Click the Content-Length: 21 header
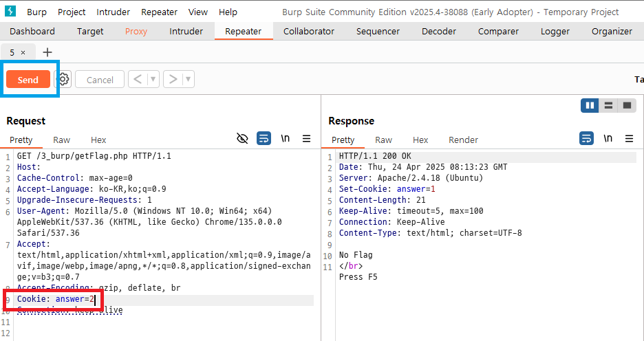644x341 pixels. point(382,200)
